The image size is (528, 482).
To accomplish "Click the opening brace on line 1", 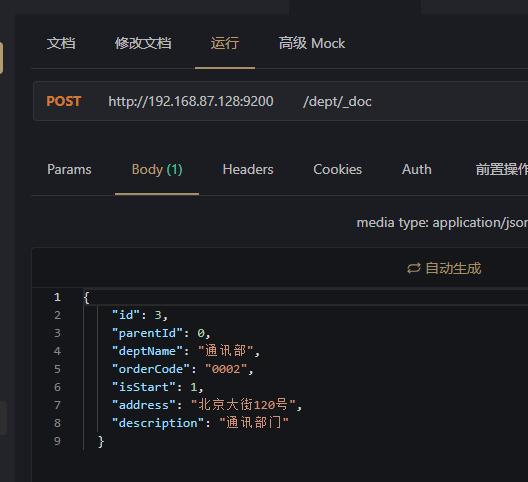I will coord(87,297).
